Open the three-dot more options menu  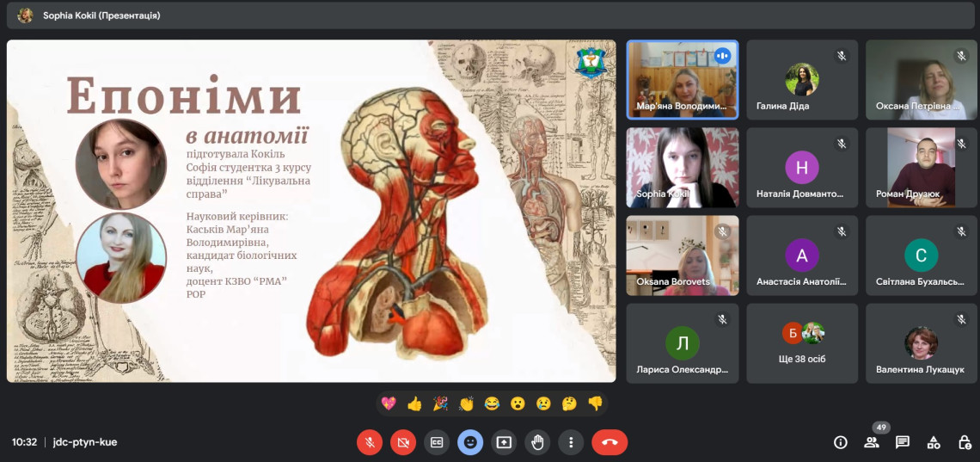pyautogui.click(x=571, y=442)
